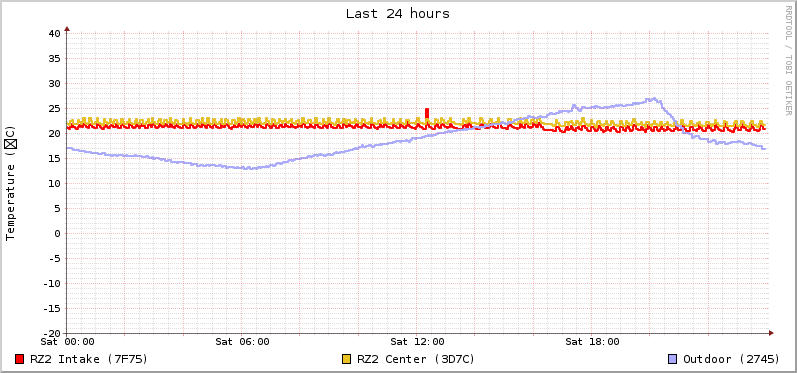Click the Sat 06:00 time axis label
Viewport: 797px width, 373px height.
tap(242, 342)
